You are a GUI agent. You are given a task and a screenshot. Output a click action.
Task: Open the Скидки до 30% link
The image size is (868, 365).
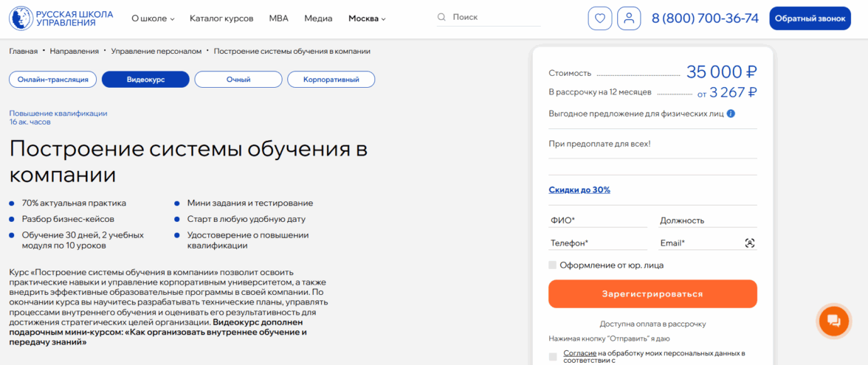pyautogui.click(x=579, y=190)
